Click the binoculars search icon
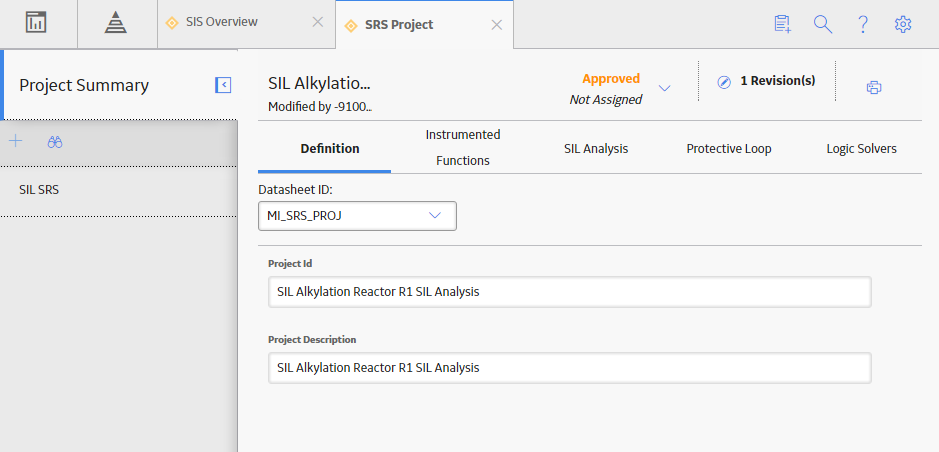This screenshot has height=452, width=939. tap(55, 142)
